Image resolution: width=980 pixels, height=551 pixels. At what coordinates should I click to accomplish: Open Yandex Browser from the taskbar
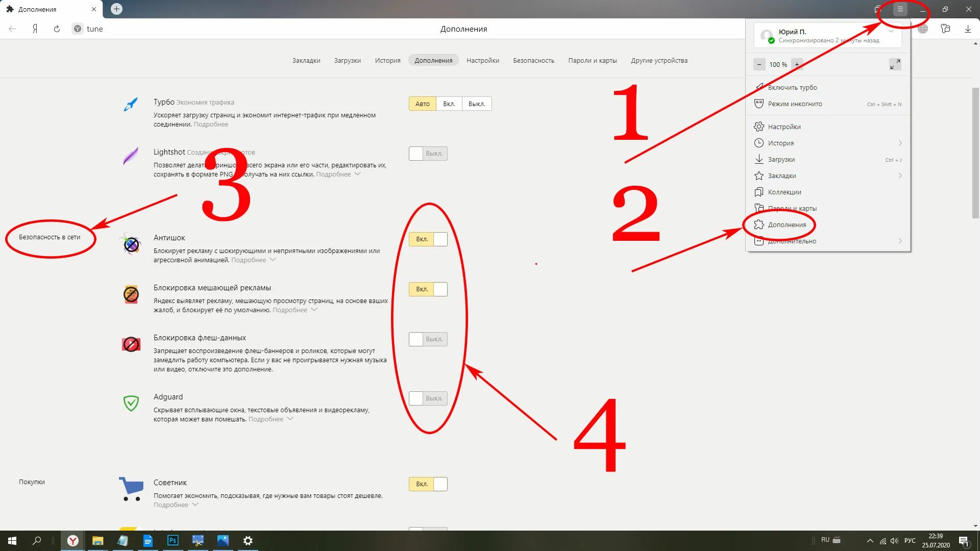pyautogui.click(x=73, y=541)
